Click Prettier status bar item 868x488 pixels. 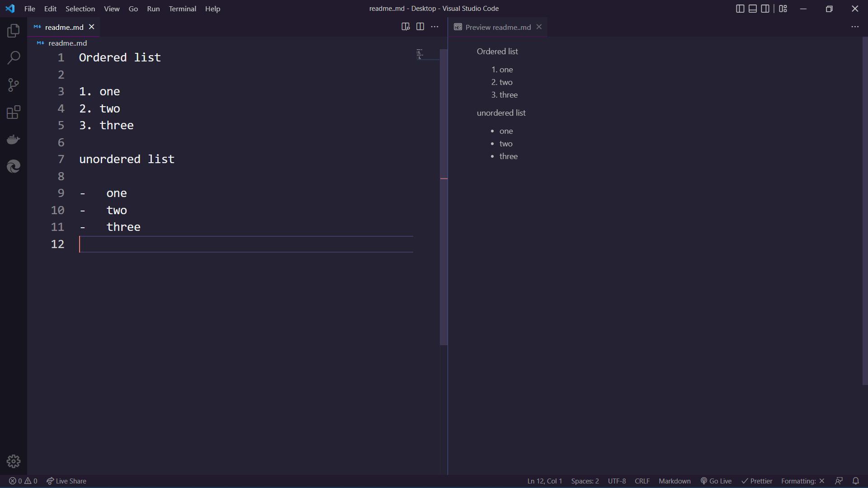point(757,481)
